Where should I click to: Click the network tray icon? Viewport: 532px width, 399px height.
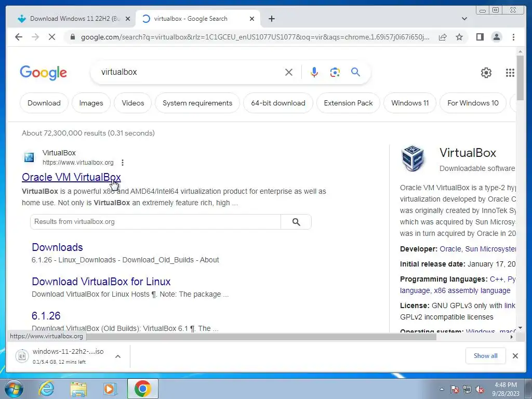pyautogui.click(x=467, y=390)
